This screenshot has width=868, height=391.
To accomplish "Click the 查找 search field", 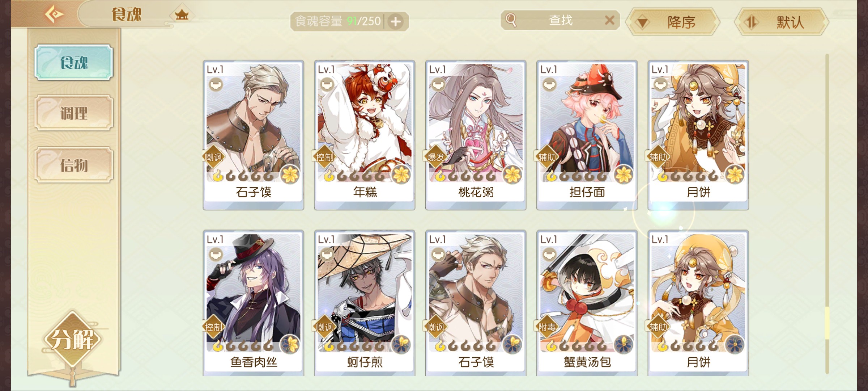I will (x=560, y=20).
